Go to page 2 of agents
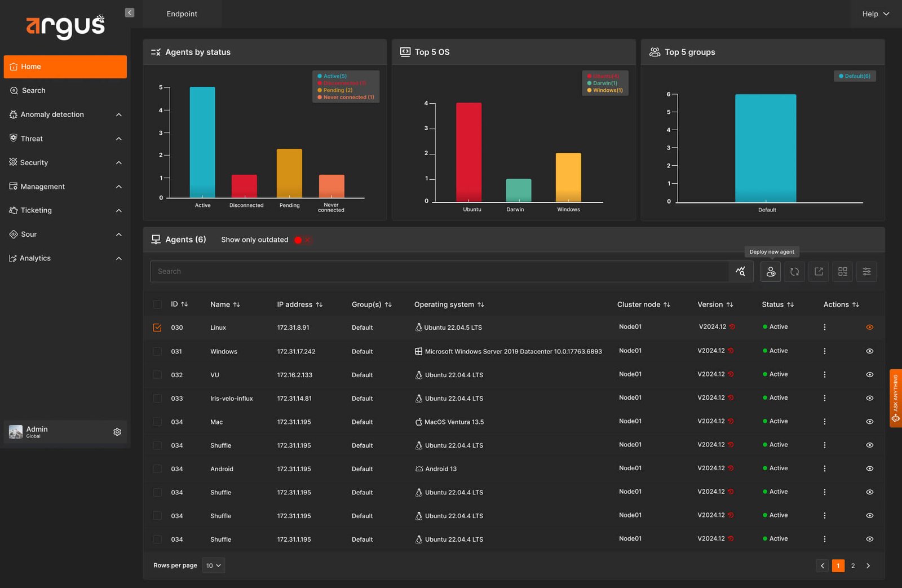 click(853, 566)
